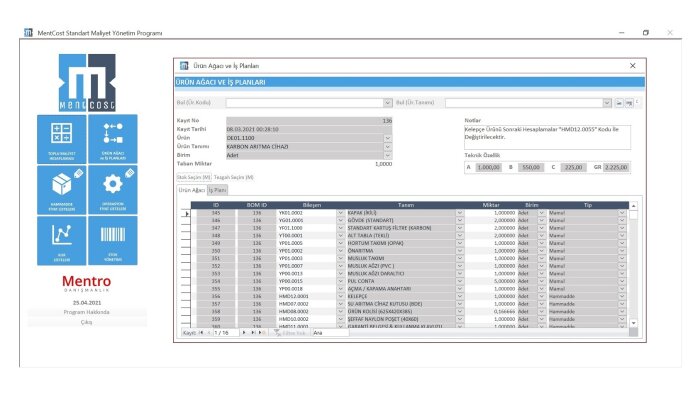
Task: Select cell ŞEFFAF NAYLON POŞET (40X60)
Action: 401,319
